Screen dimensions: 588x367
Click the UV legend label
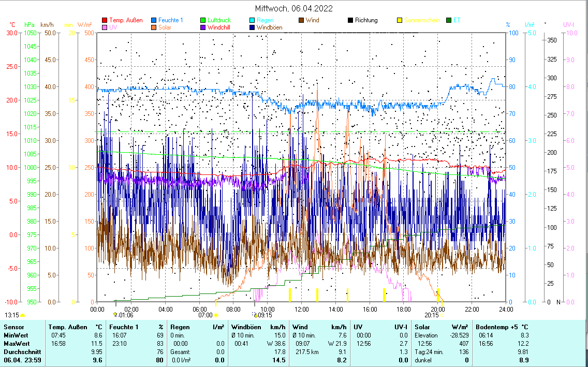click(x=113, y=27)
